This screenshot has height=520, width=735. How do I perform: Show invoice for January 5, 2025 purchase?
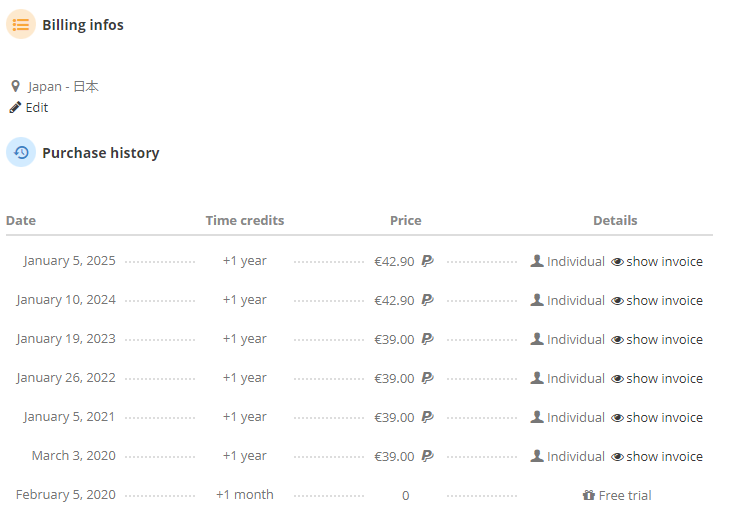click(664, 261)
